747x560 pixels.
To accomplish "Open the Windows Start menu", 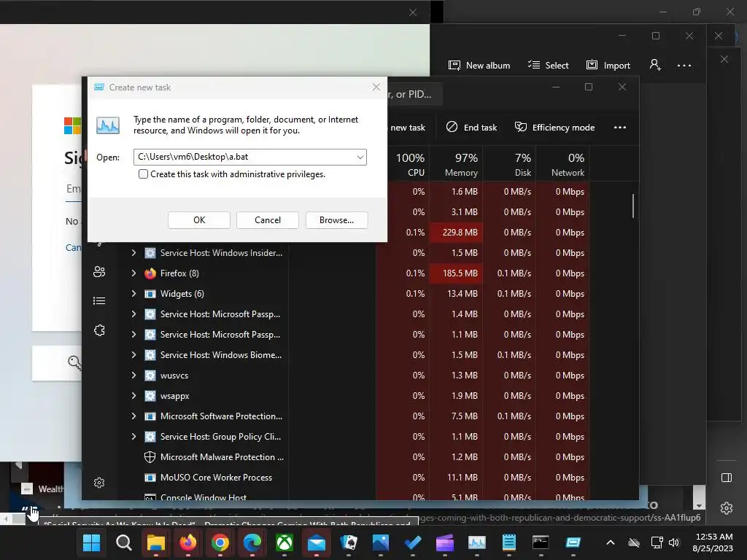I will click(91, 542).
